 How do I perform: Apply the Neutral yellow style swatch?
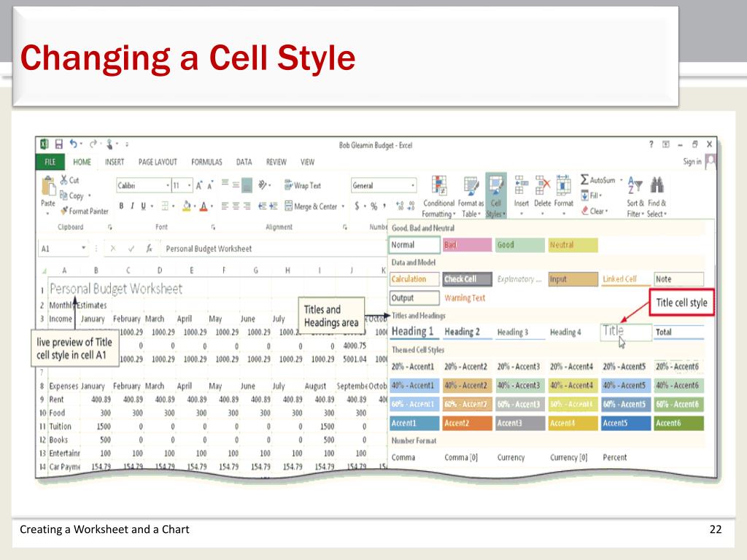tap(573, 245)
